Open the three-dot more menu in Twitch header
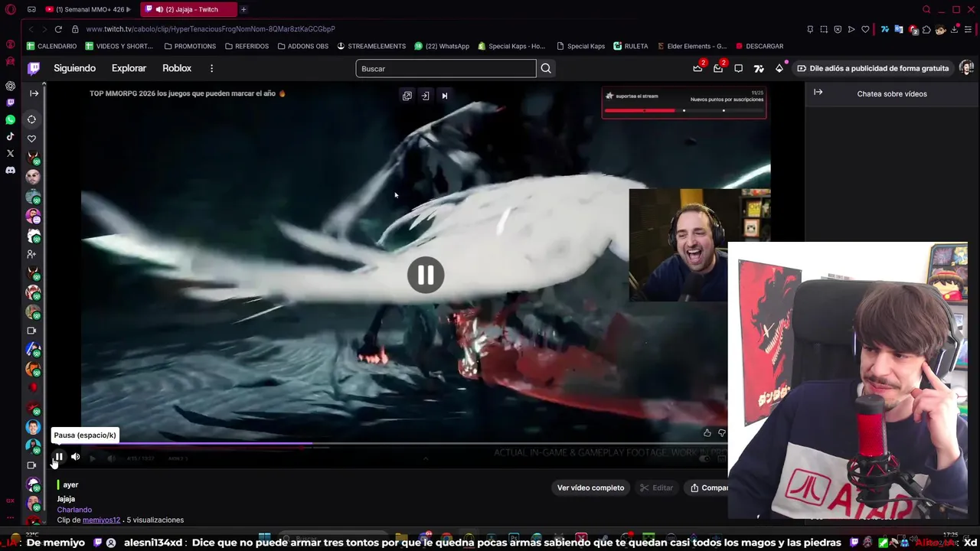The width and height of the screenshot is (980, 551). click(x=211, y=68)
